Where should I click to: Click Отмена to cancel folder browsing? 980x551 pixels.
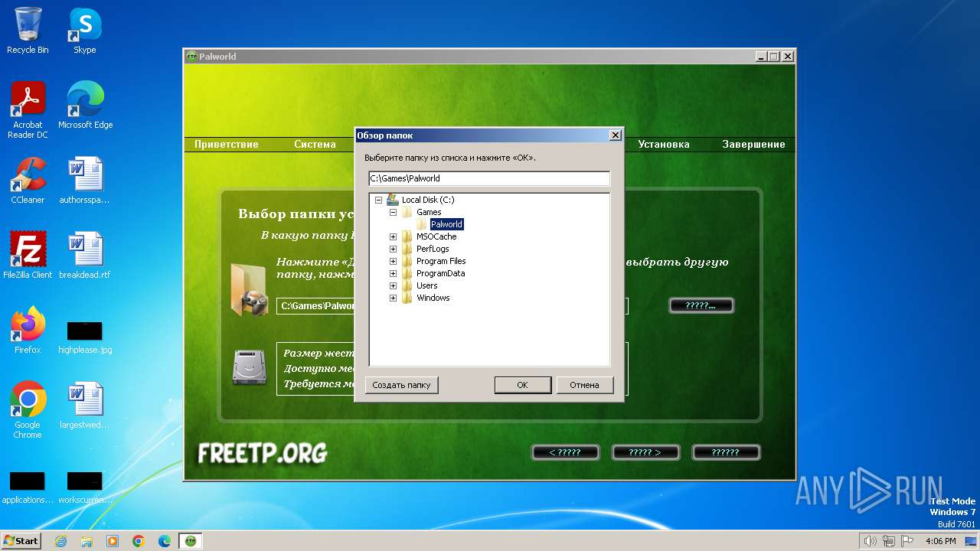(x=584, y=385)
